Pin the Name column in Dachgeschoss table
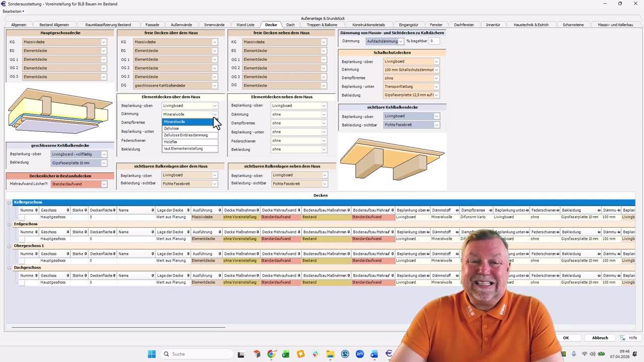This screenshot has height=362, width=644. [153, 276]
